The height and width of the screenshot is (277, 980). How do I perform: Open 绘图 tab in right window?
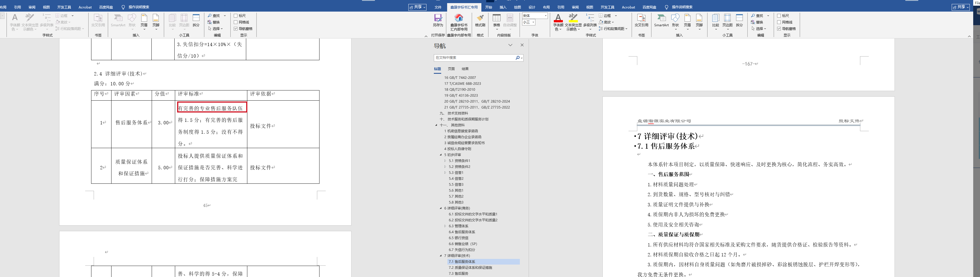pos(517,7)
